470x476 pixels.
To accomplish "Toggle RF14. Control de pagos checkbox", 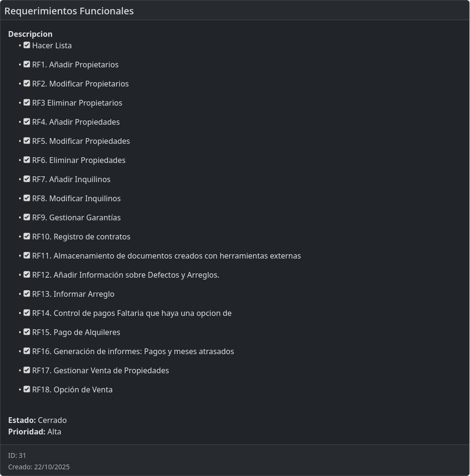I will click(x=27, y=313).
